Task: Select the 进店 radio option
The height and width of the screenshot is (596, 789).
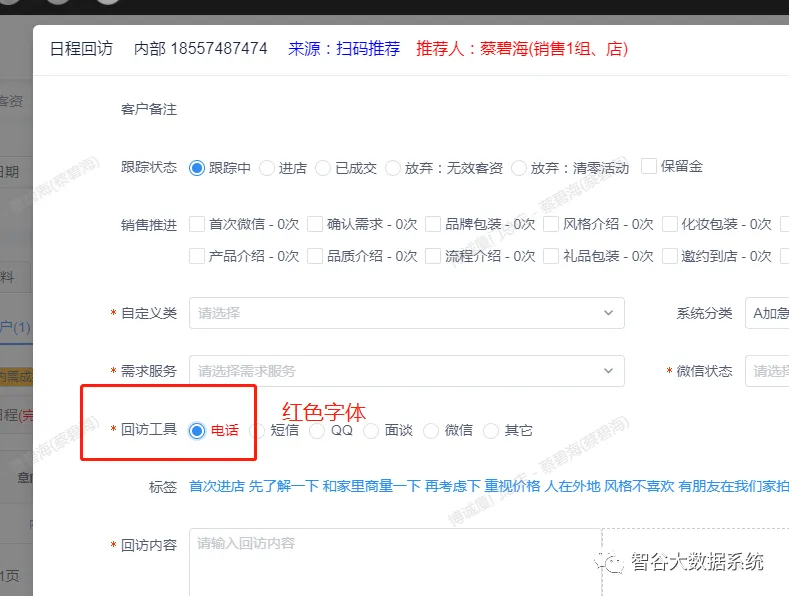Action: pyautogui.click(x=267, y=168)
